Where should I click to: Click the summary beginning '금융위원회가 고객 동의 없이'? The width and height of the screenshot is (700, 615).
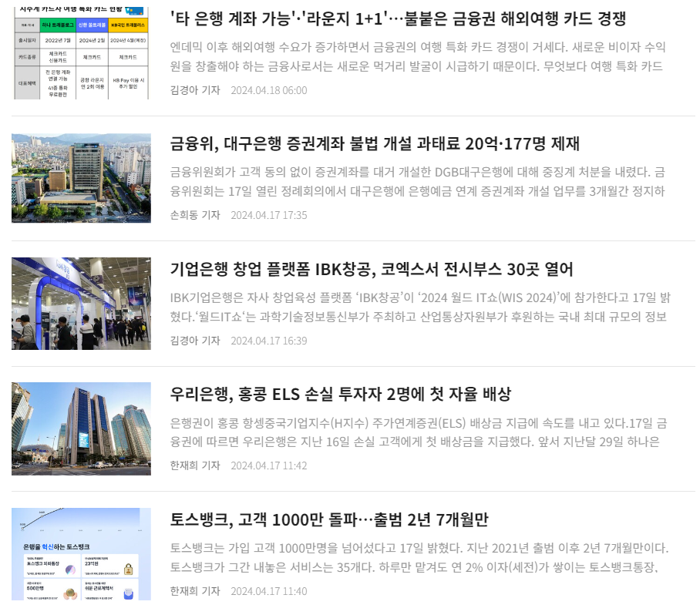click(418, 182)
